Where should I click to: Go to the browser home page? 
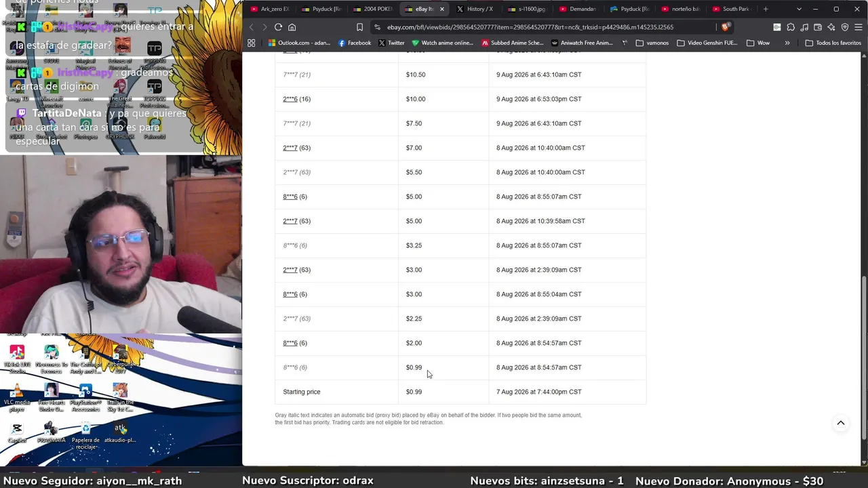click(x=292, y=27)
